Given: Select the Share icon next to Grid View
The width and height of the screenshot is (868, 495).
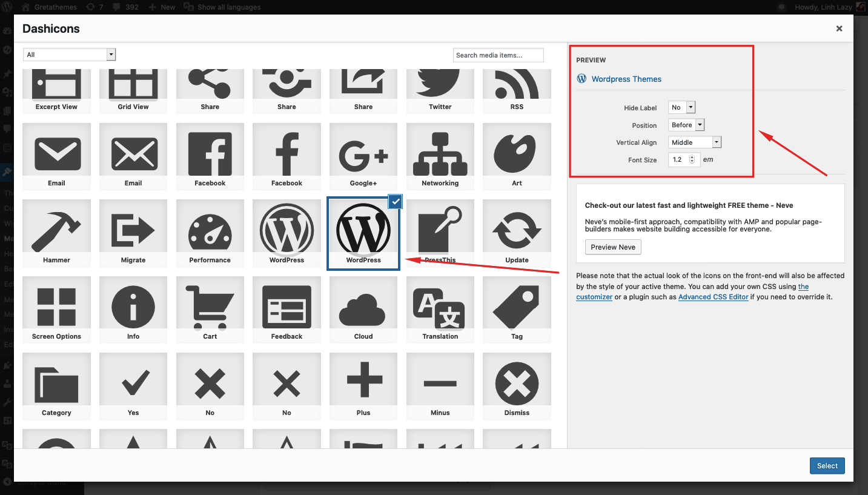Looking at the screenshot, I should [210, 91].
